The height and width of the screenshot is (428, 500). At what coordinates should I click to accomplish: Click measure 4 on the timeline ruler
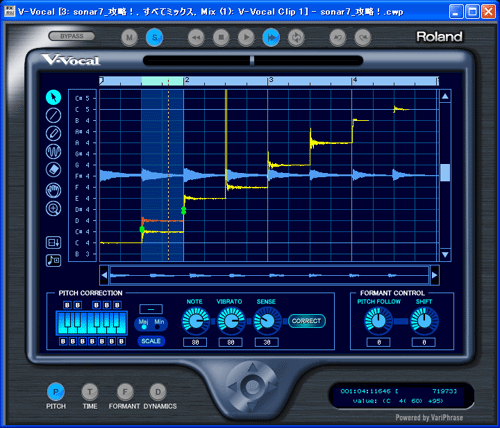tap(355, 80)
